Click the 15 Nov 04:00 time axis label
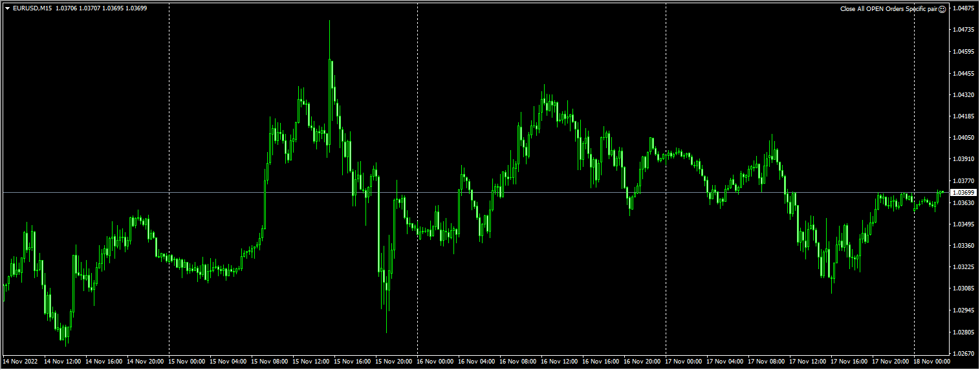Screen dimensions: 980x370 pyautogui.click(x=229, y=362)
